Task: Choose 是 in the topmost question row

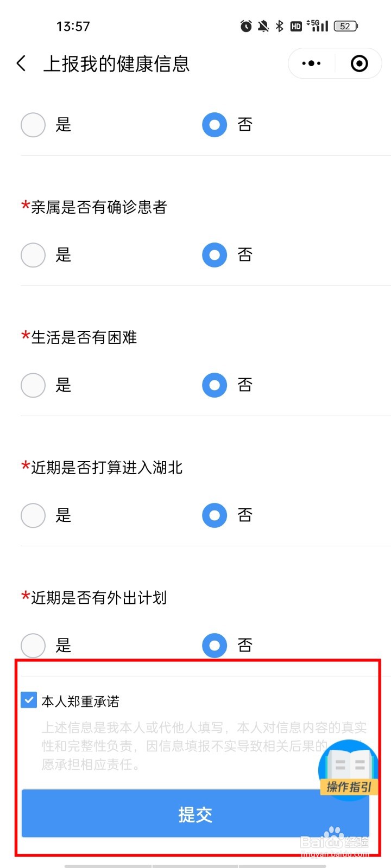Action: (33, 125)
